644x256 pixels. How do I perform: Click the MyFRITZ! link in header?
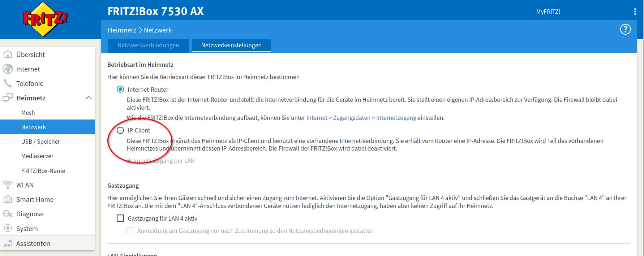pos(548,12)
